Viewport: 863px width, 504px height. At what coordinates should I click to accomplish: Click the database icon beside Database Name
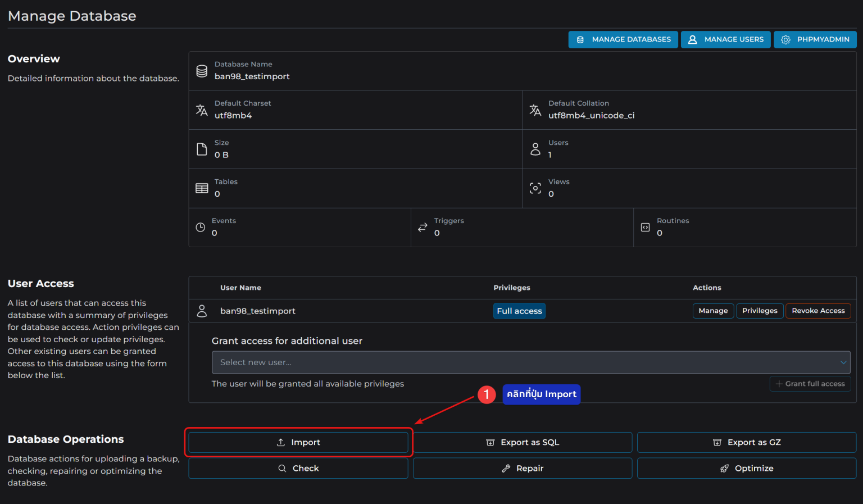(202, 71)
